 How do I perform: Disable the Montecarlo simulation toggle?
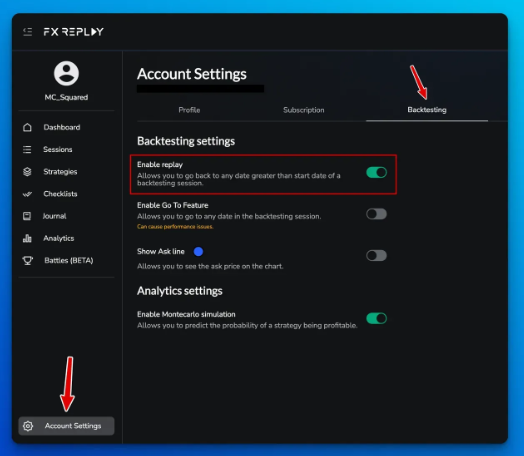click(x=377, y=318)
